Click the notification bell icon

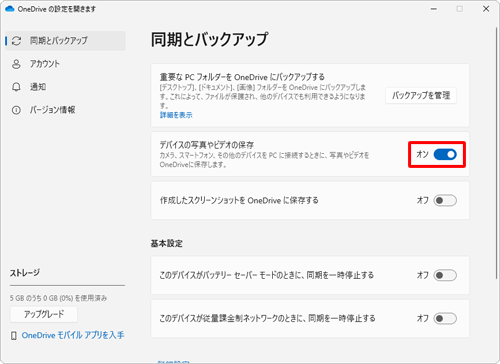click(16, 87)
